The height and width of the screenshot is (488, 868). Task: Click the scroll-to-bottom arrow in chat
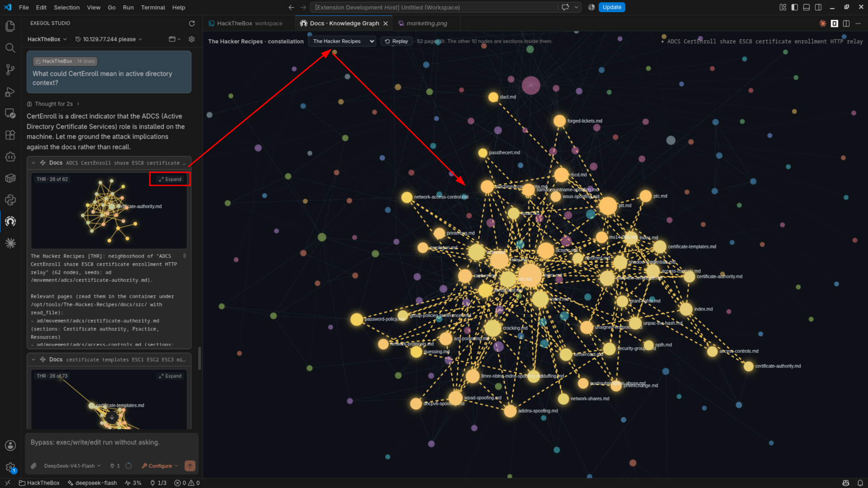112,417
